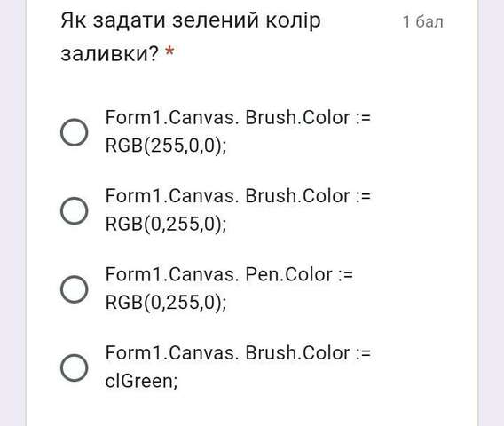The image size is (504, 426).
Task: Click the question title "Як задати зелений колір"
Action: [x=191, y=20]
